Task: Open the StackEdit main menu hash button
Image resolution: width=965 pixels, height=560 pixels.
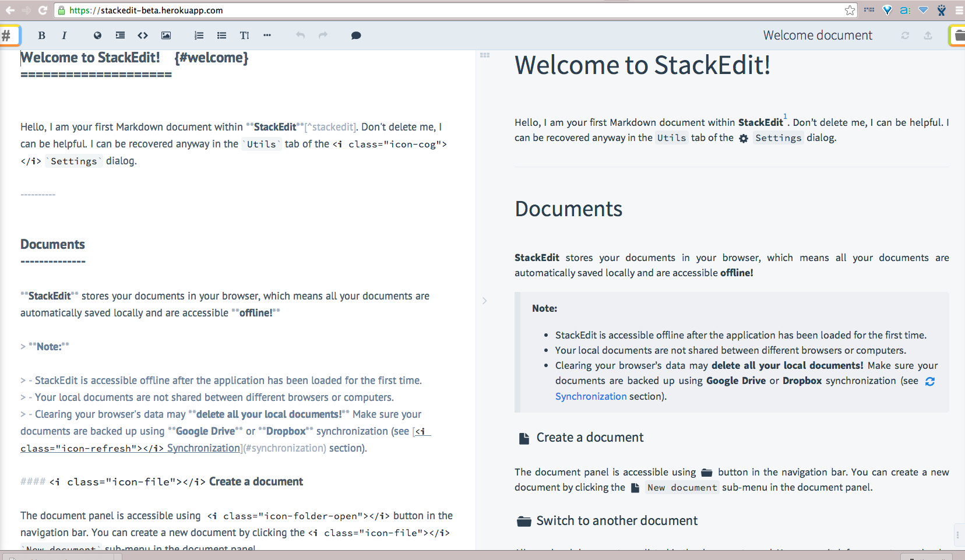Action: tap(9, 35)
